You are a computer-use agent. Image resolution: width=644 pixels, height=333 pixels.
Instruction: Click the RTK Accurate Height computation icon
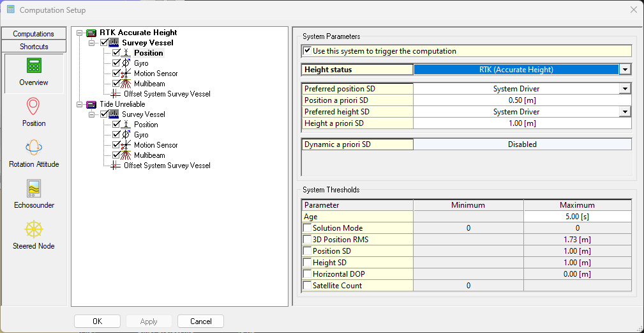(91, 33)
